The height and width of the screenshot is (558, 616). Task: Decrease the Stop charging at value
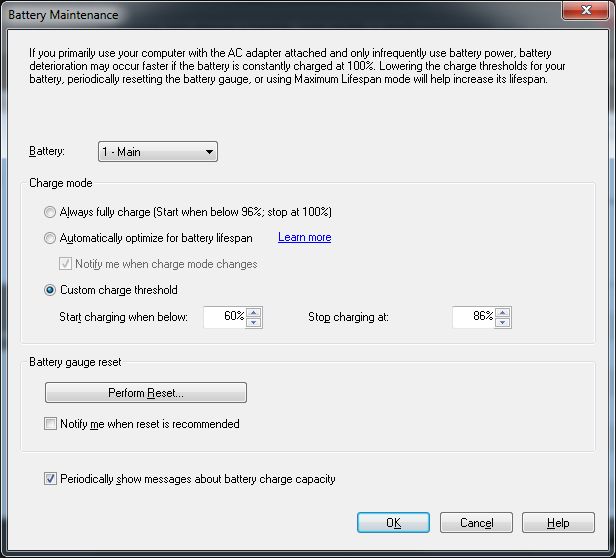[x=503, y=323]
